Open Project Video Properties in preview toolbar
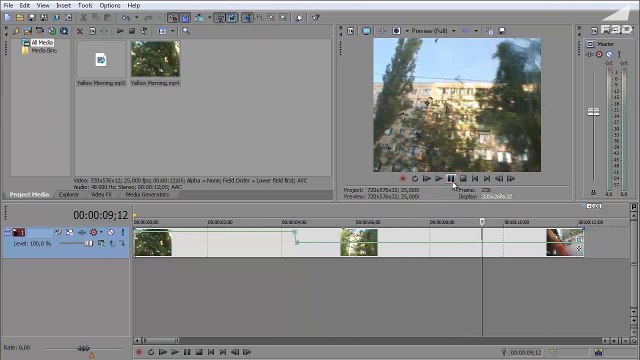 (x=351, y=31)
